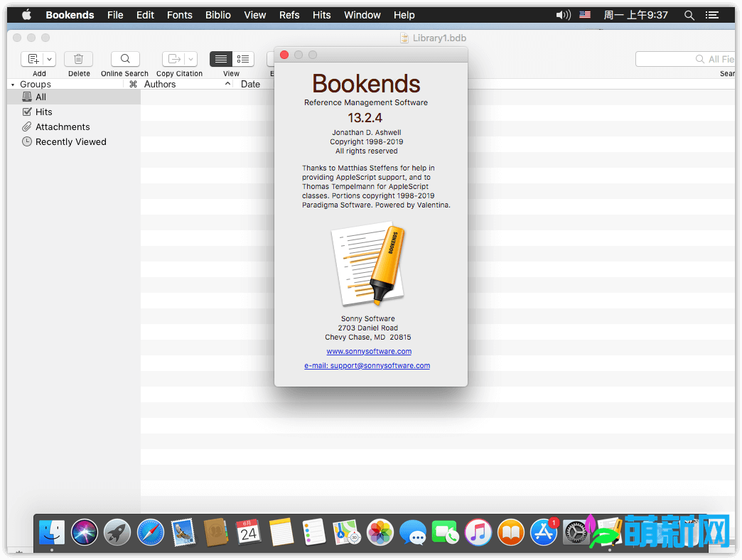Switch to the detailed list view mode
742x560 pixels.
click(243, 59)
